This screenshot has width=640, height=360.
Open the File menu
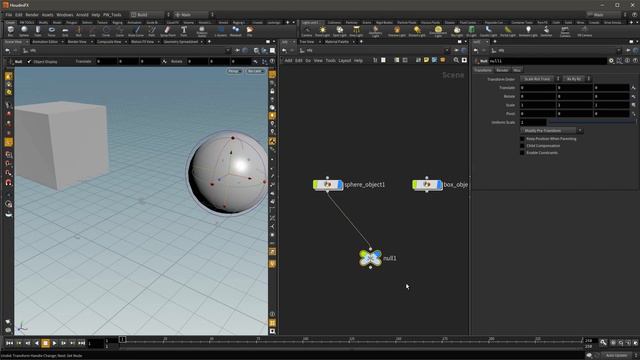[x=9, y=14]
